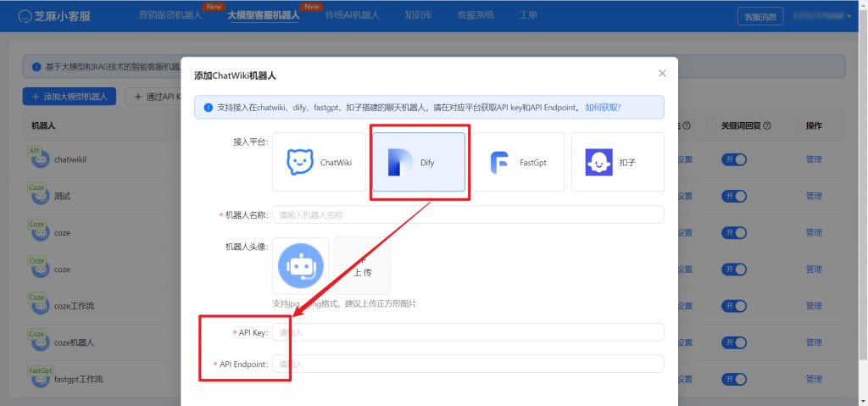Focus the API Endpoint input field
Image resolution: width=868 pixels, height=406 pixels.
pos(468,364)
